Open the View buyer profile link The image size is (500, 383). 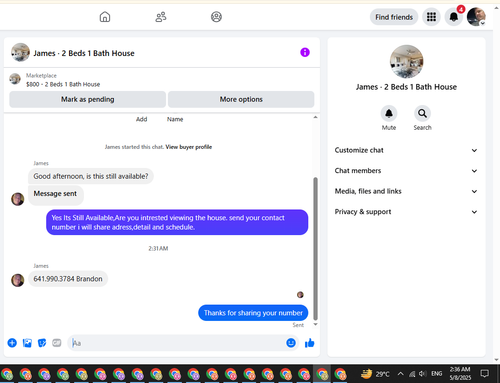point(189,147)
